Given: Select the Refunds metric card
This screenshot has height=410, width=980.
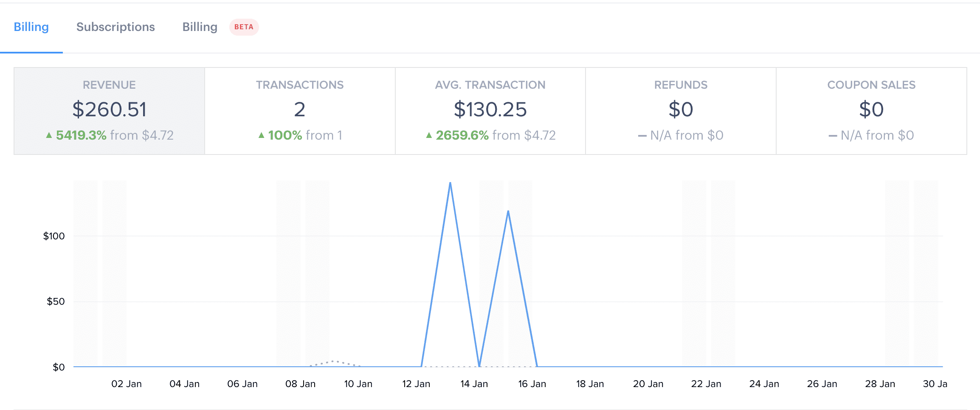Looking at the screenshot, I should [681, 111].
